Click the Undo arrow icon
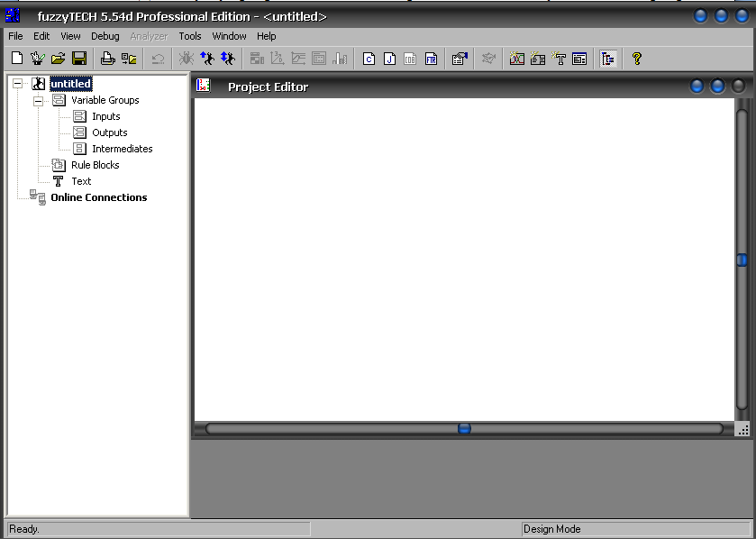Image resolution: width=756 pixels, height=539 pixels. [x=158, y=59]
